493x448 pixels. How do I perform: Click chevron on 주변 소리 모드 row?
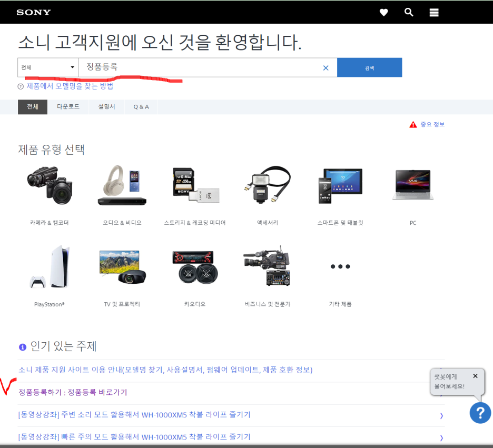[441, 416]
